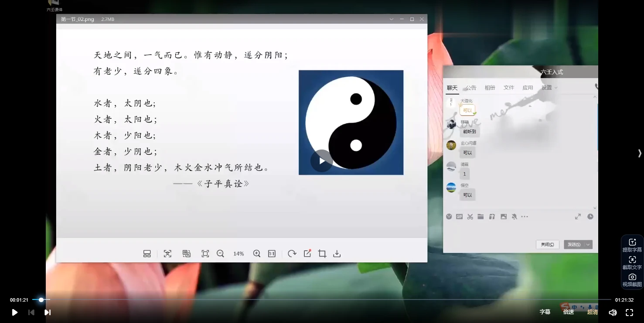Open the 倍速 playback speed menu
This screenshot has height=323, width=644.
(569, 312)
